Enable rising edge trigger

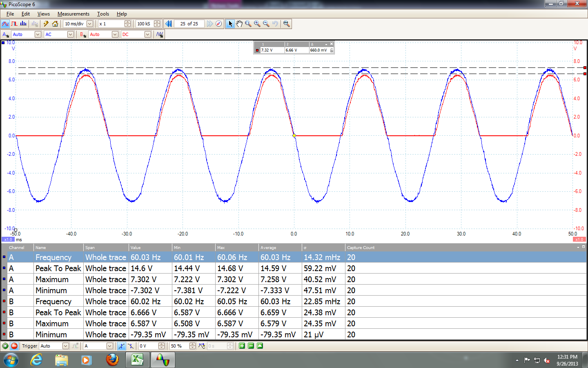tap(121, 346)
